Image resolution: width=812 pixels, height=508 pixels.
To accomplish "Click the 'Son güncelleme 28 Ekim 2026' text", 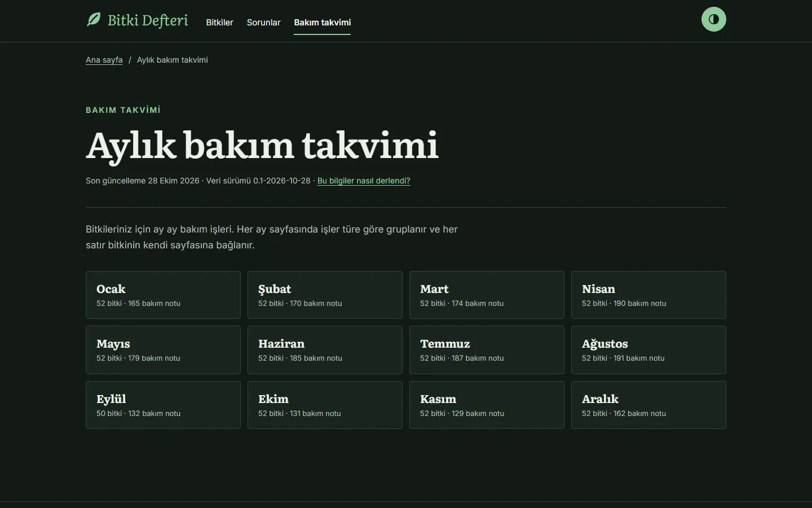I will click(x=143, y=181).
